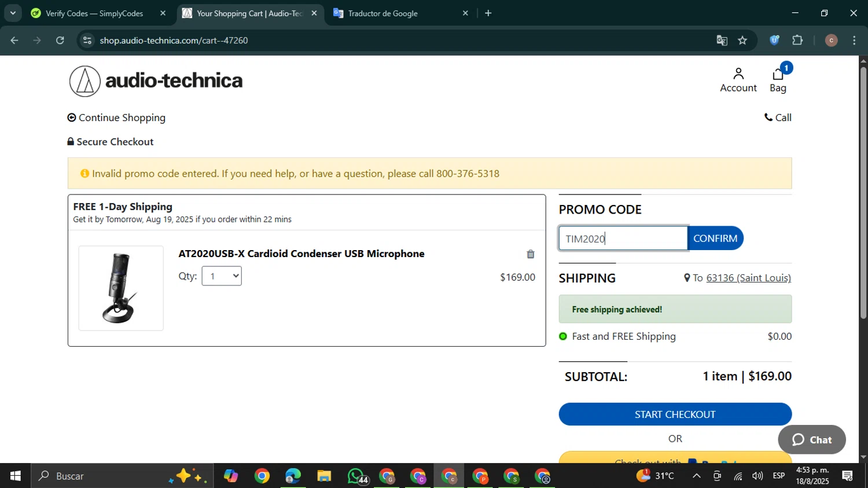This screenshot has width=868, height=488.
Task: Open the Chrome three-dot menu
Action: (x=854, y=41)
